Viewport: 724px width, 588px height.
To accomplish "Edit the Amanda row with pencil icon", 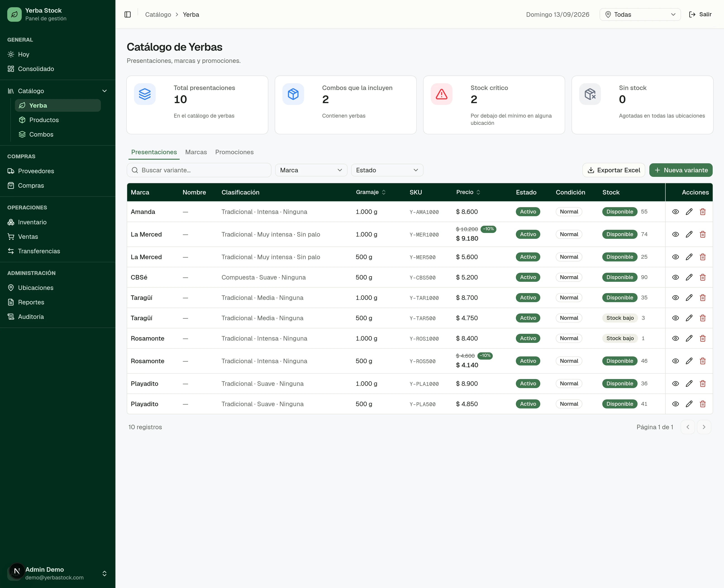I will (689, 212).
